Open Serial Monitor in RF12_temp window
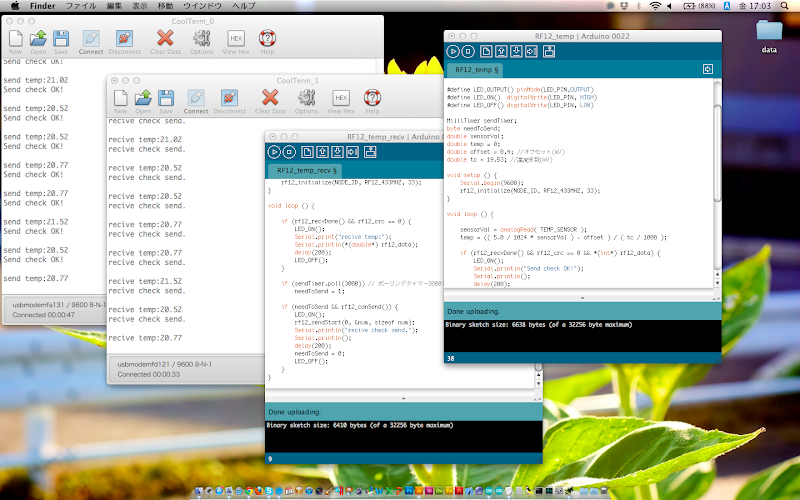The image size is (800, 500). pos(549,52)
